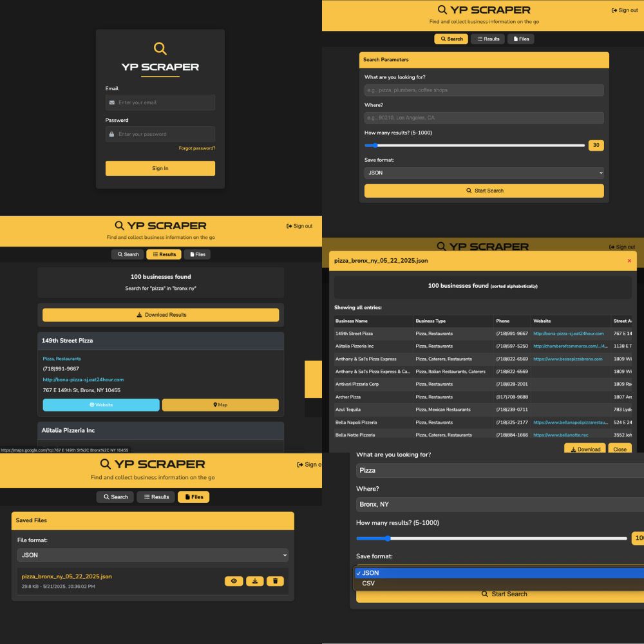Click the blue Website button with globe icon
Viewport: 644px width, 644px height.
(x=101, y=405)
